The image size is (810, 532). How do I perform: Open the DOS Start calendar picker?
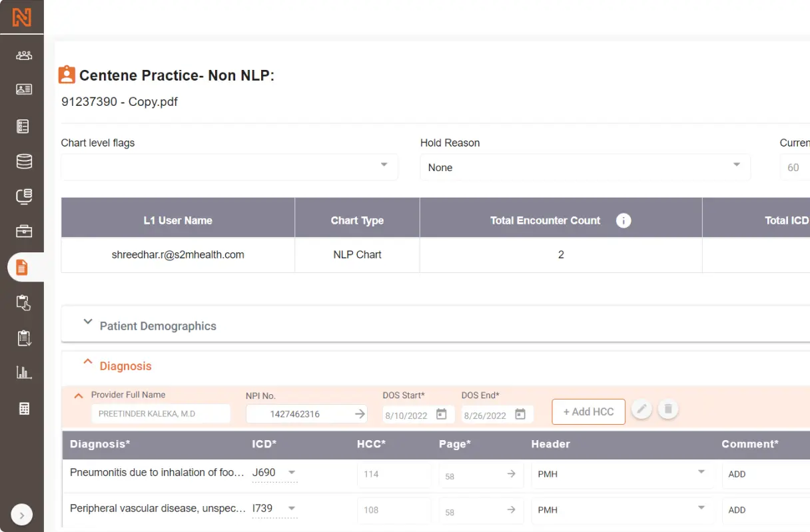pyautogui.click(x=441, y=414)
